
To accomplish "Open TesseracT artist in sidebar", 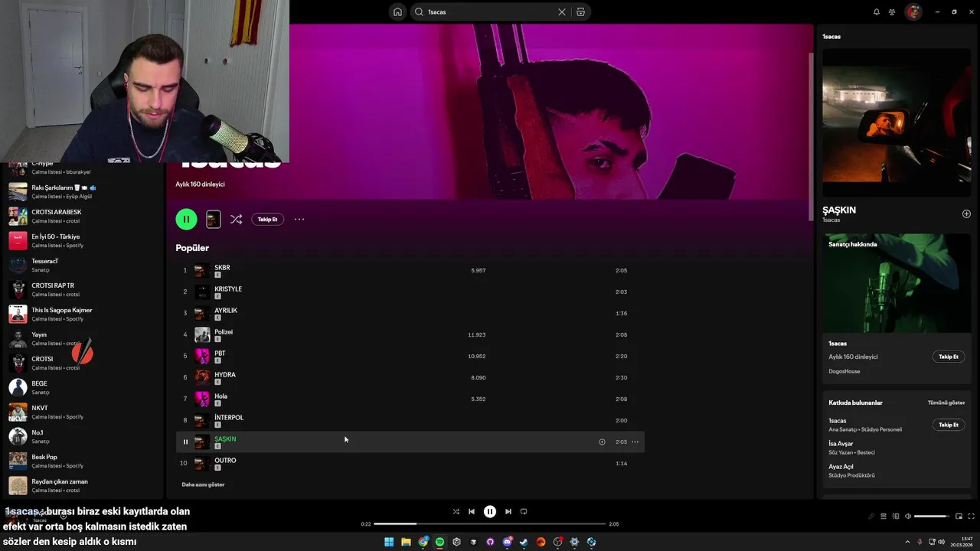I will pyautogui.click(x=83, y=265).
